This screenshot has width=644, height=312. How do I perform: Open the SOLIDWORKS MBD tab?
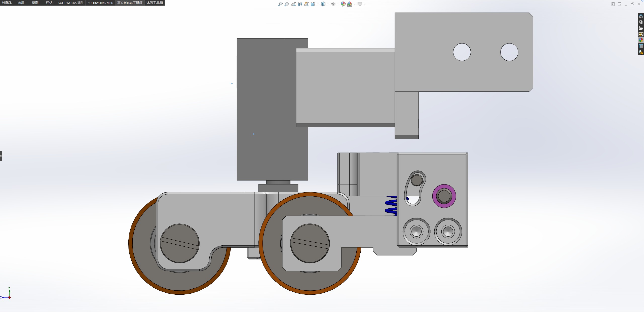tap(100, 3)
